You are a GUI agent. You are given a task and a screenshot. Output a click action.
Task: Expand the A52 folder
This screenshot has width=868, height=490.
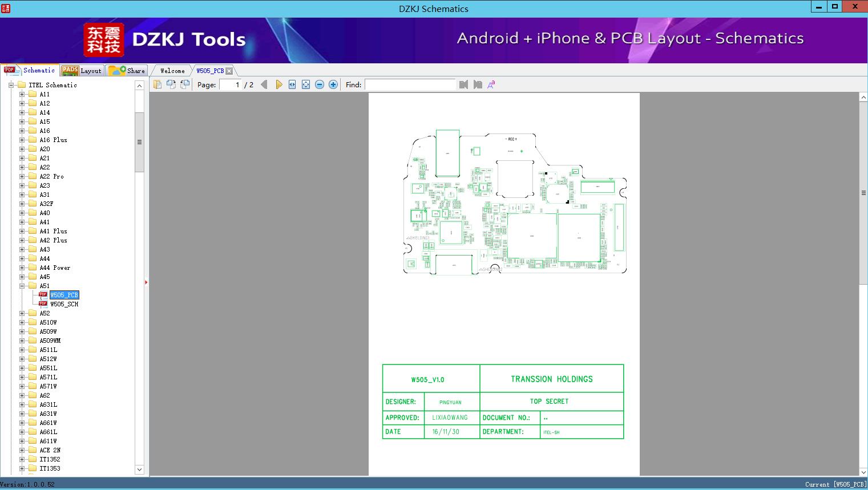coord(22,313)
